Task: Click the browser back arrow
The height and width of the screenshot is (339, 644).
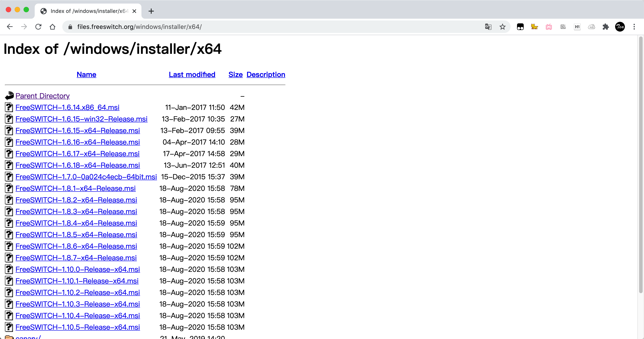Action: coord(10,27)
